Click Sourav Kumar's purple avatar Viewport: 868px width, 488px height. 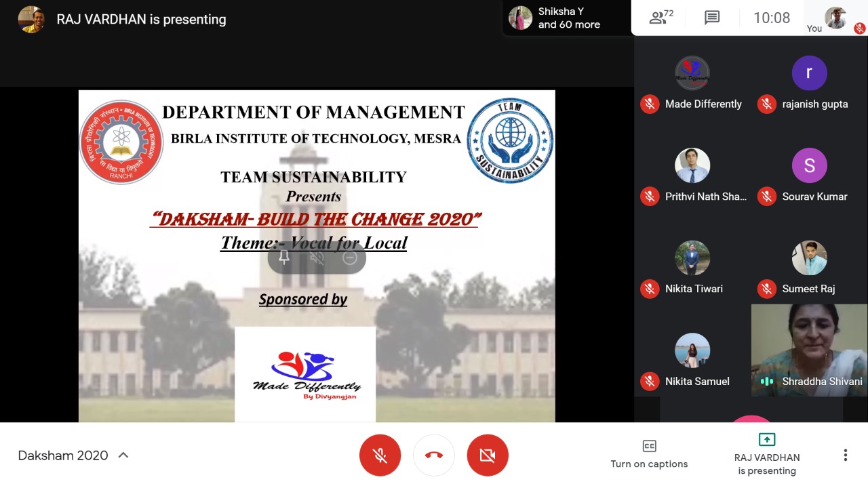point(809,165)
